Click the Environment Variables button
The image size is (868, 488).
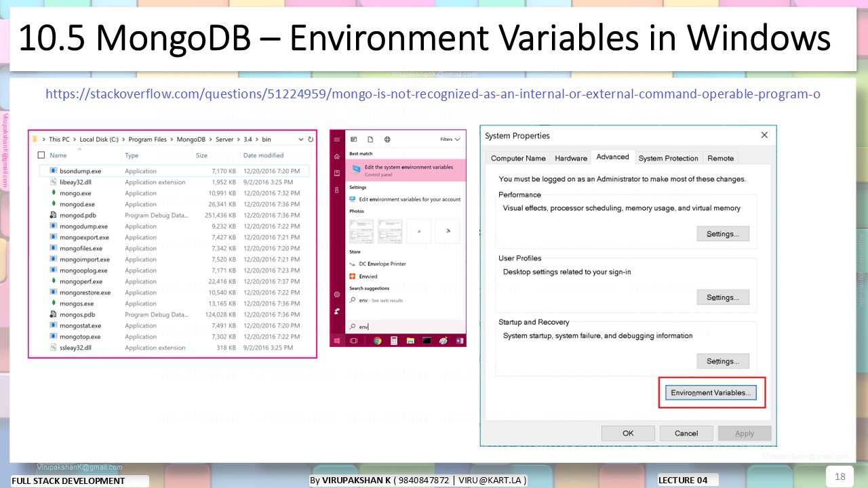(x=711, y=392)
